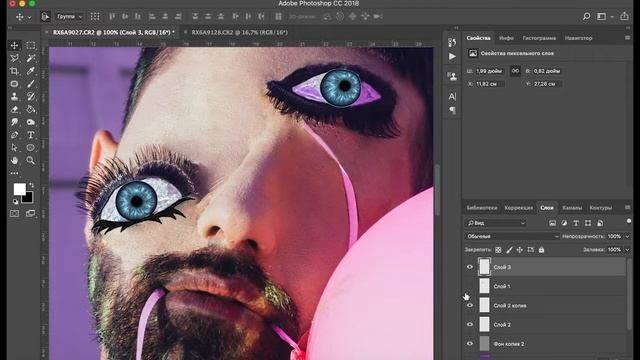Select the Hand tool
This screenshot has height=360, width=640.
[x=14, y=160]
